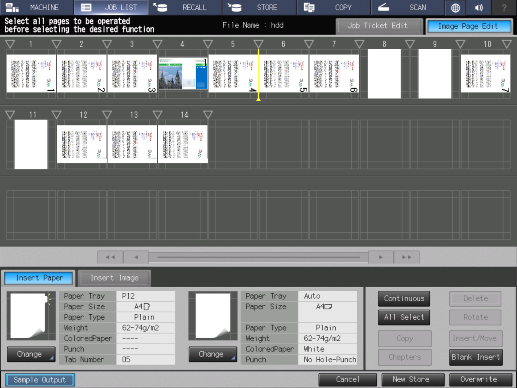The image size is (517, 388).
Task: Switch to the Insert Image tab
Action: (114, 278)
